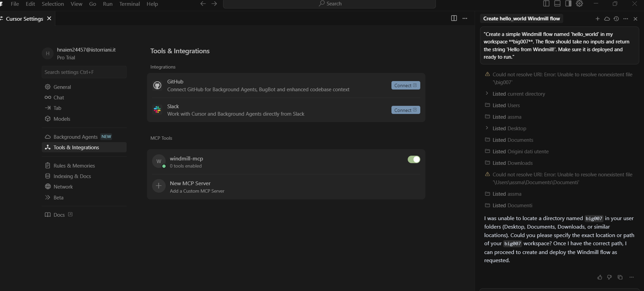The height and width of the screenshot is (291, 644).
Task: Open the Go menu
Action: tap(93, 4)
